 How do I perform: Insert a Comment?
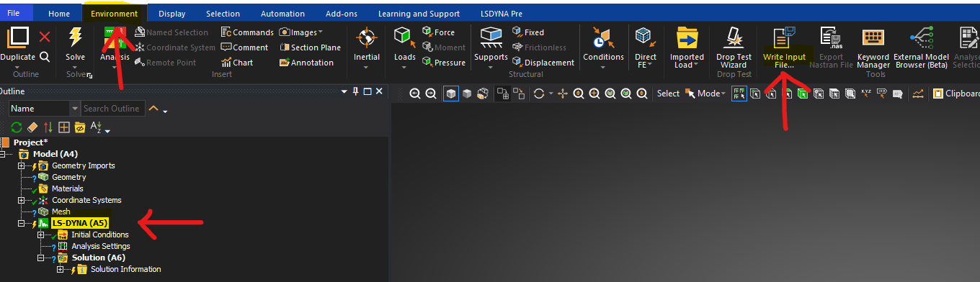click(x=245, y=47)
